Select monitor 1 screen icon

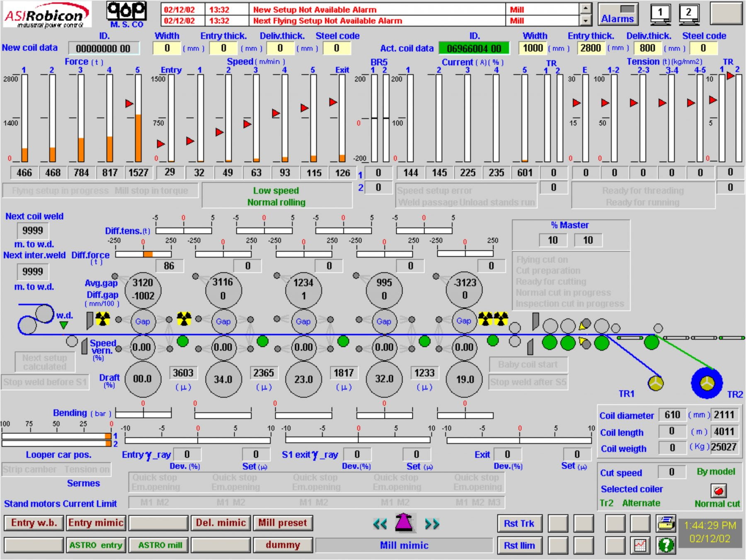pyautogui.click(x=660, y=14)
